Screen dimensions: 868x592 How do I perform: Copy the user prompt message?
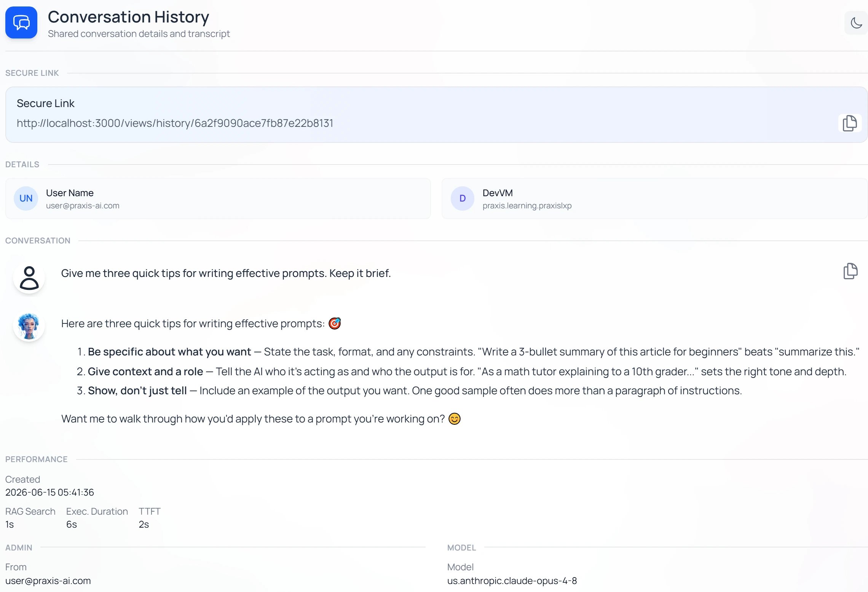850,271
